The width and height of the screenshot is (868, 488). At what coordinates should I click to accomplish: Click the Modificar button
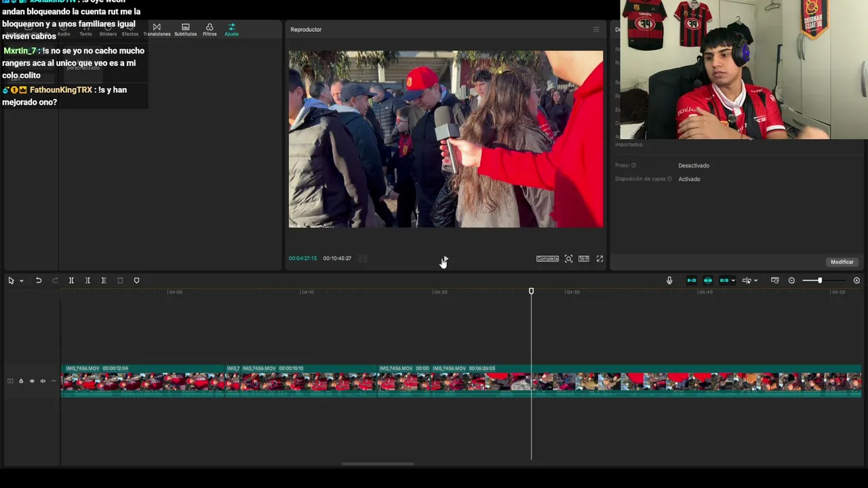(x=842, y=262)
